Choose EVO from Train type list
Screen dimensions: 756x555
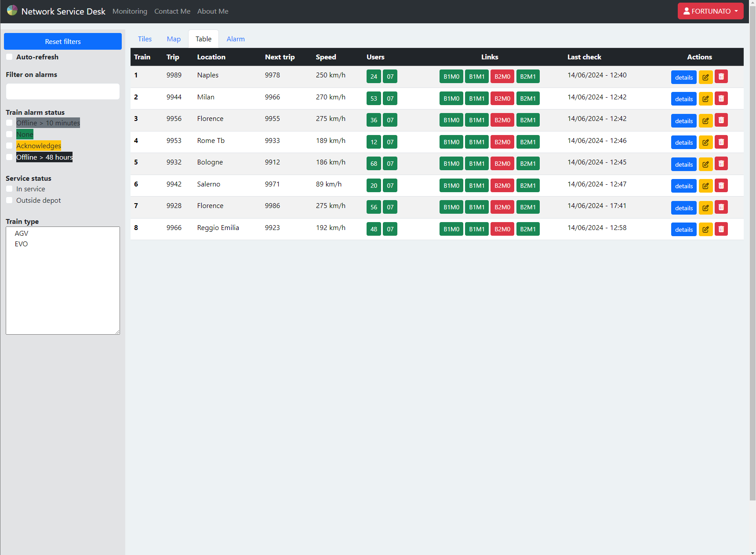(x=21, y=244)
